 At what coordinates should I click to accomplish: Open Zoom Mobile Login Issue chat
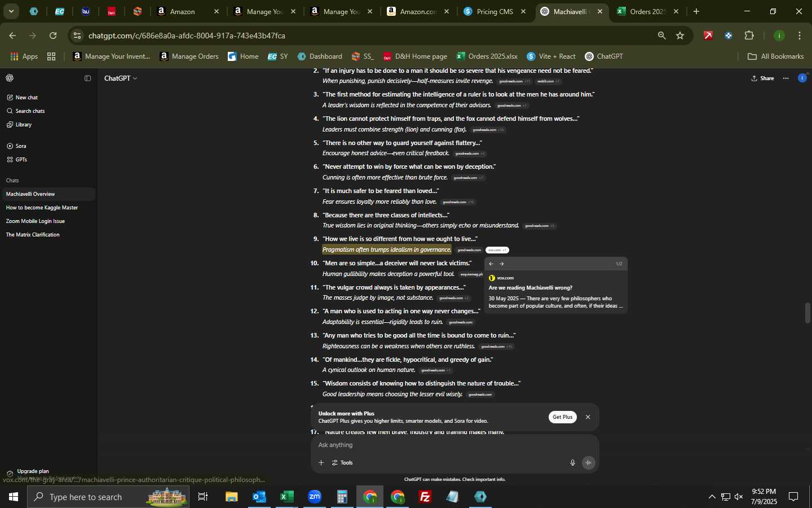tap(48, 221)
